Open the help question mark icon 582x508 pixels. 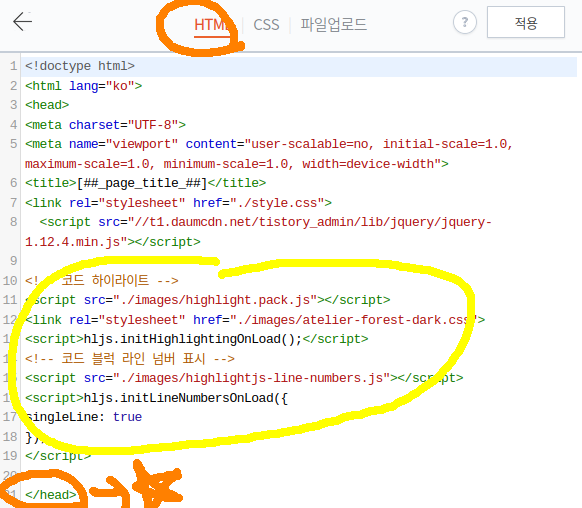[x=465, y=22]
